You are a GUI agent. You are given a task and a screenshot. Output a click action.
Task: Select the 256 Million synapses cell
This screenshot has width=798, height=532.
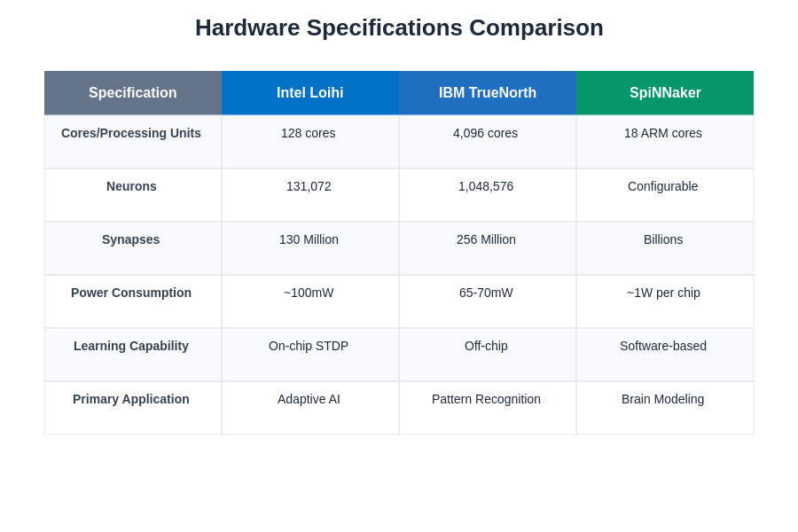[x=486, y=239]
